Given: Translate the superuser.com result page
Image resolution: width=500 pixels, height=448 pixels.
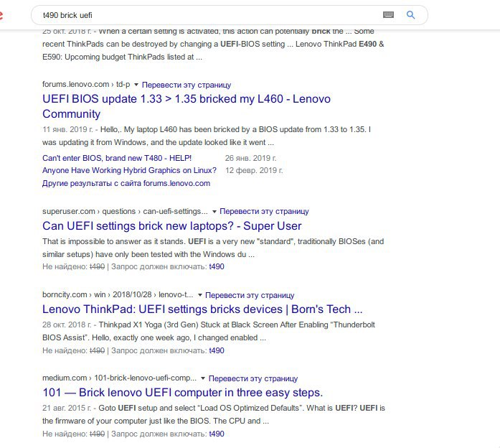Looking at the screenshot, I should (265, 211).
